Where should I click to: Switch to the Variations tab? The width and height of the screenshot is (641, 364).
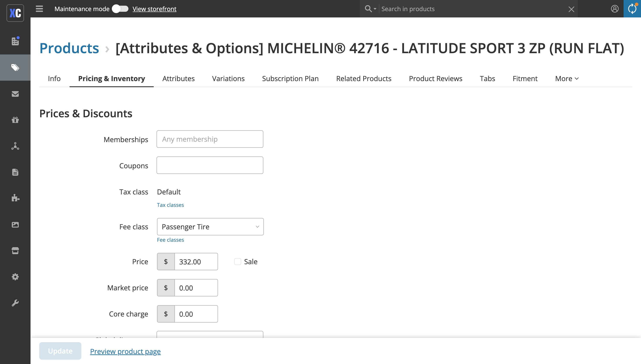[x=228, y=78]
